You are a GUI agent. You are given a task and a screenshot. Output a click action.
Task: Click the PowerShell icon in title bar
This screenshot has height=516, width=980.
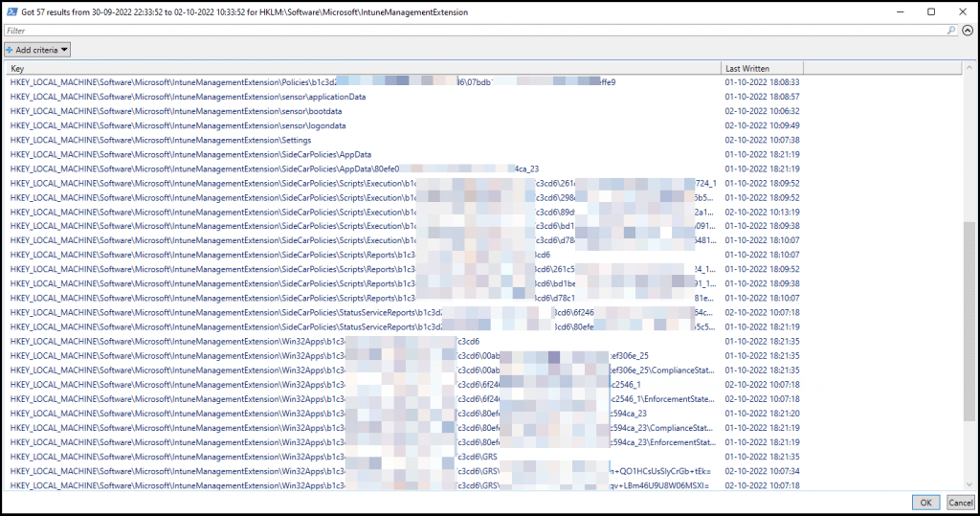(x=11, y=11)
